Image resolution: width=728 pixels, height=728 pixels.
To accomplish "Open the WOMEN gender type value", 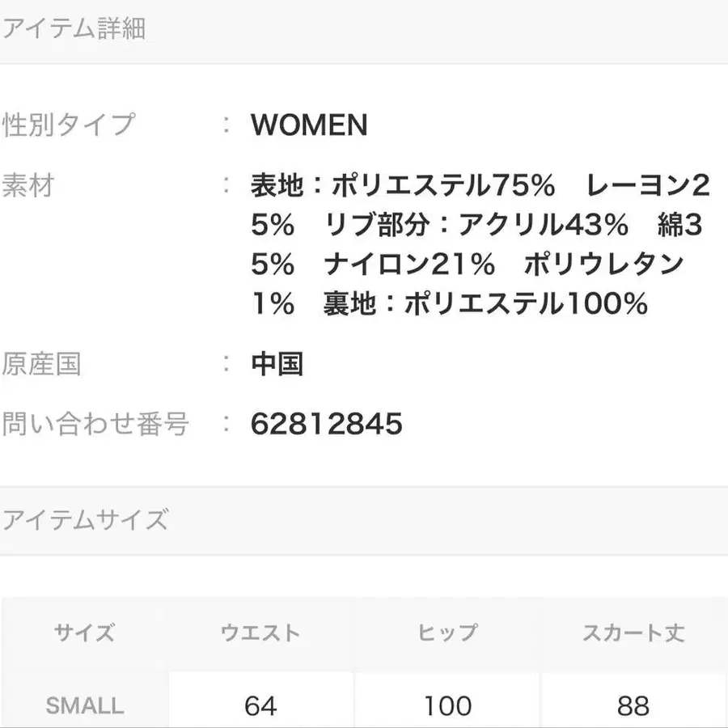I will [309, 125].
